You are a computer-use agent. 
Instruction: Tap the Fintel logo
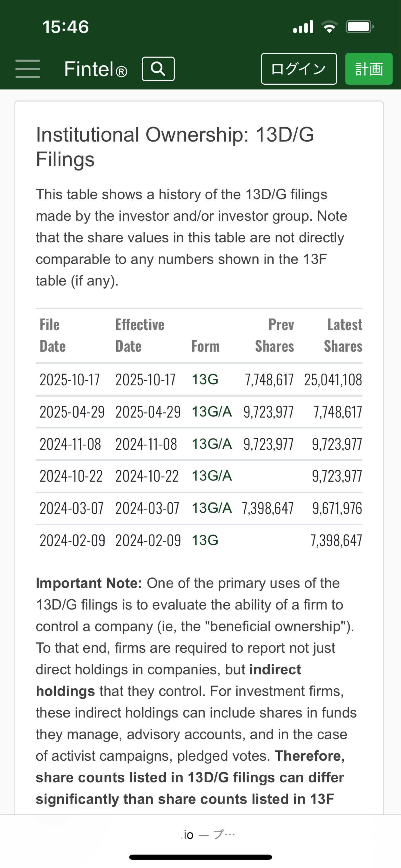pyautogui.click(x=96, y=69)
